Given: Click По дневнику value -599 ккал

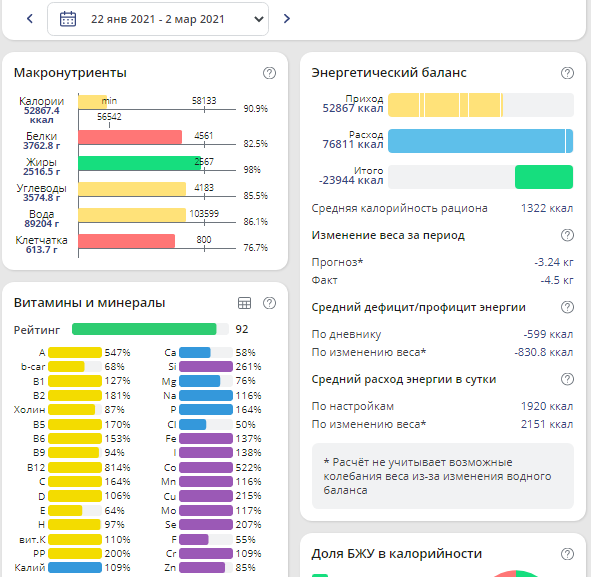Looking at the screenshot, I should click(548, 334).
